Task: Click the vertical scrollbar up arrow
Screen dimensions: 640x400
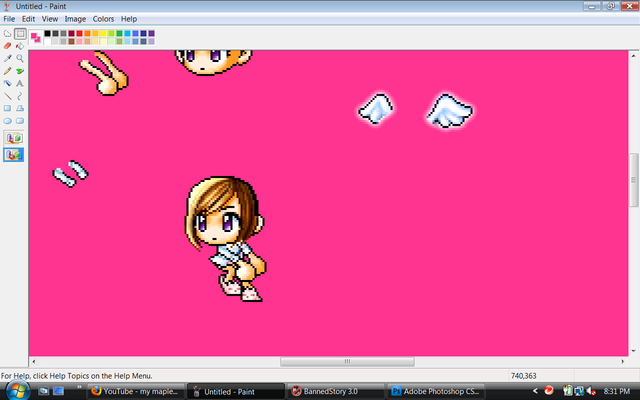Action: click(x=633, y=56)
